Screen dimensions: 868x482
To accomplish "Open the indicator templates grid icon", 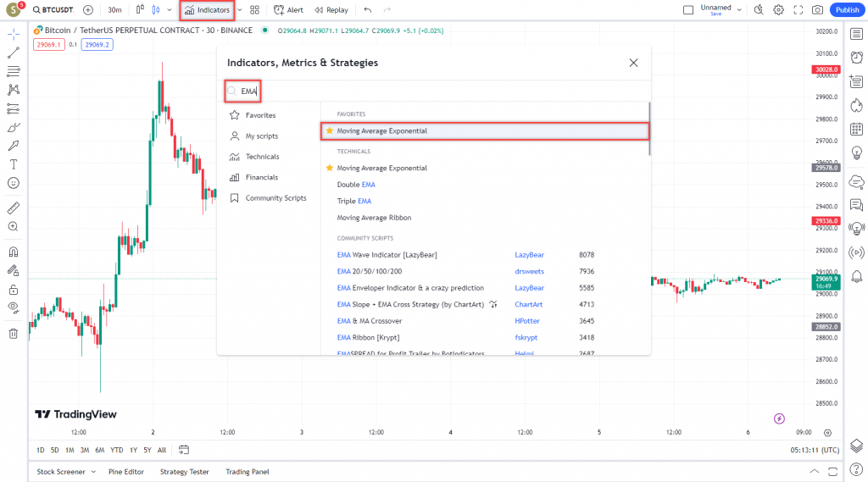I will pos(254,10).
